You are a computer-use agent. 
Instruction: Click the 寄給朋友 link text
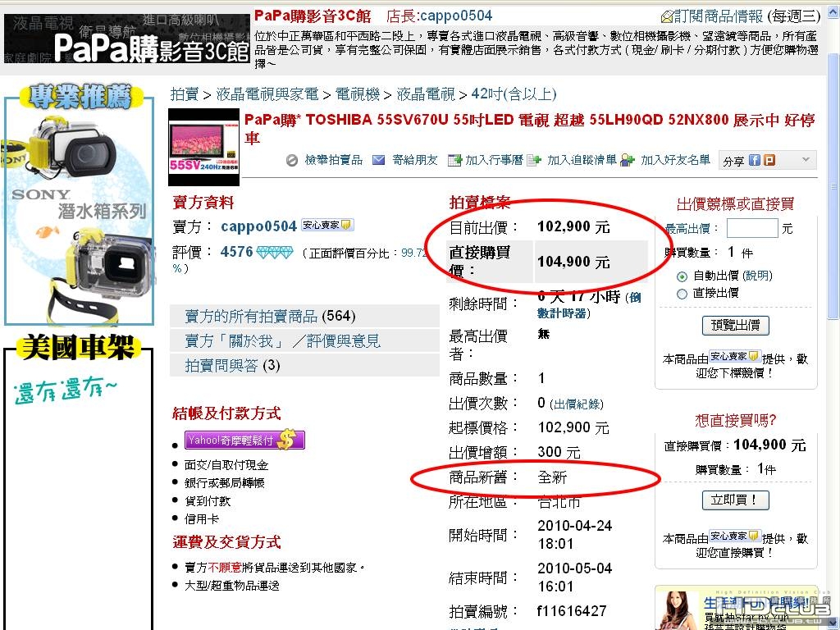414,160
